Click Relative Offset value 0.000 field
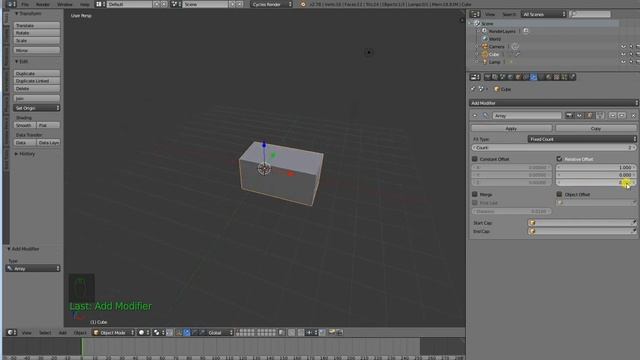 pyautogui.click(x=596, y=175)
